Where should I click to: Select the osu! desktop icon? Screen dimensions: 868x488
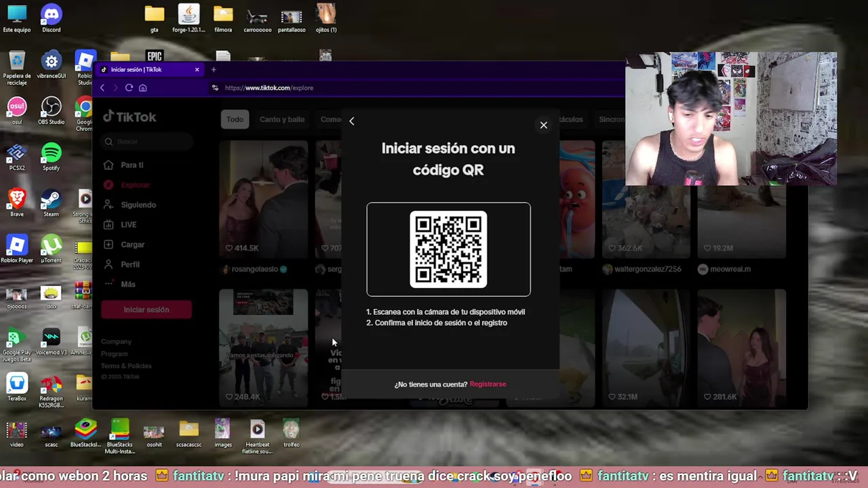click(x=17, y=111)
